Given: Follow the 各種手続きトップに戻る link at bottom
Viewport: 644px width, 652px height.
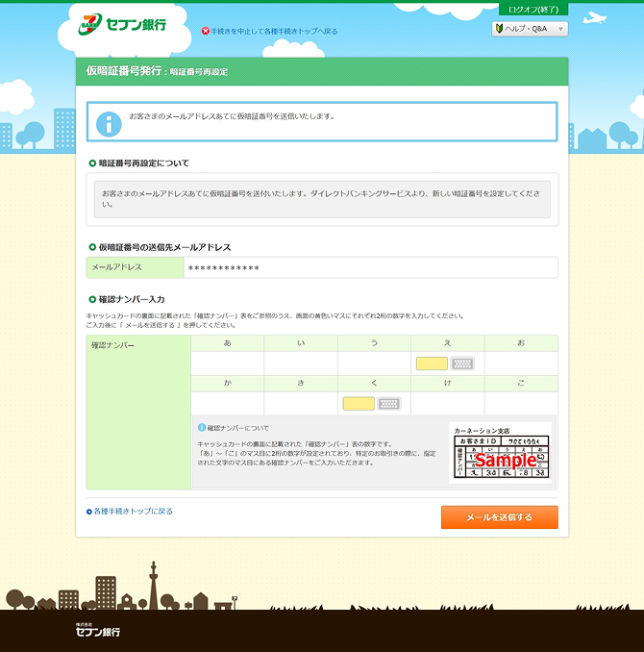Looking at the screenshot, I should tap(134, 512).
